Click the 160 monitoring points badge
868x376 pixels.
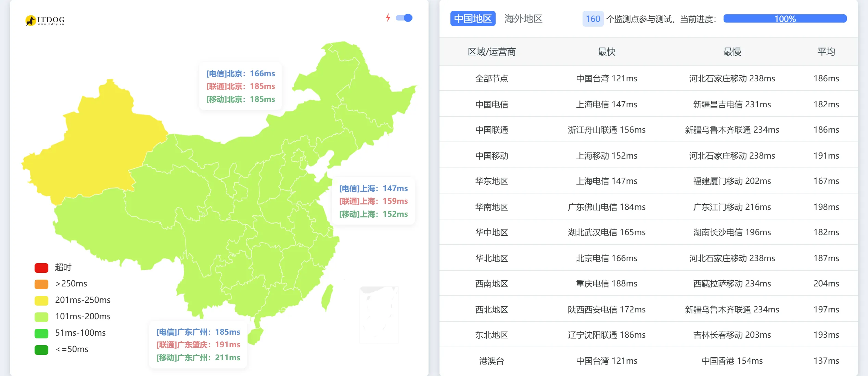(593, 19)
